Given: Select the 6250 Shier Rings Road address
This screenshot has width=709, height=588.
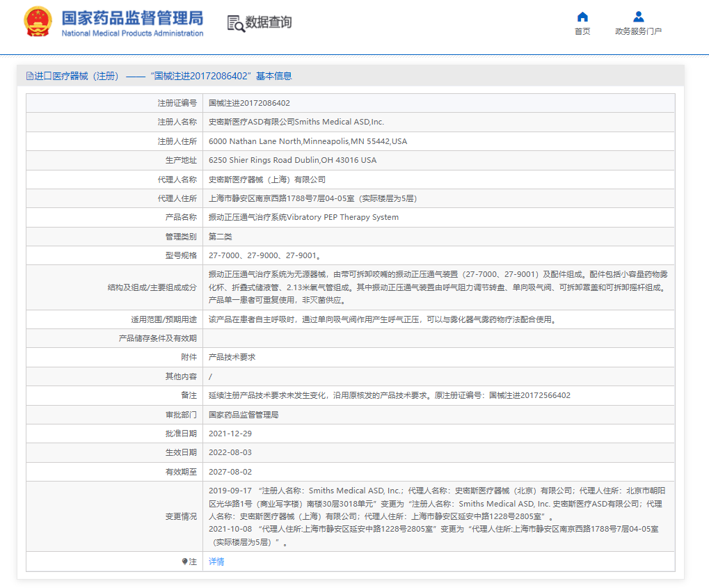Looking at the screenshot, I should pos(292,160).
